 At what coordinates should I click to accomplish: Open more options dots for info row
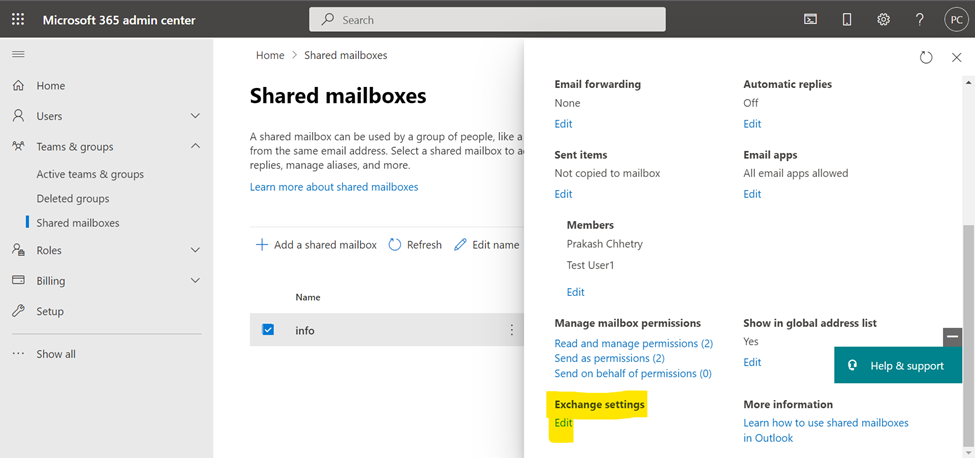tap(512, 330)
